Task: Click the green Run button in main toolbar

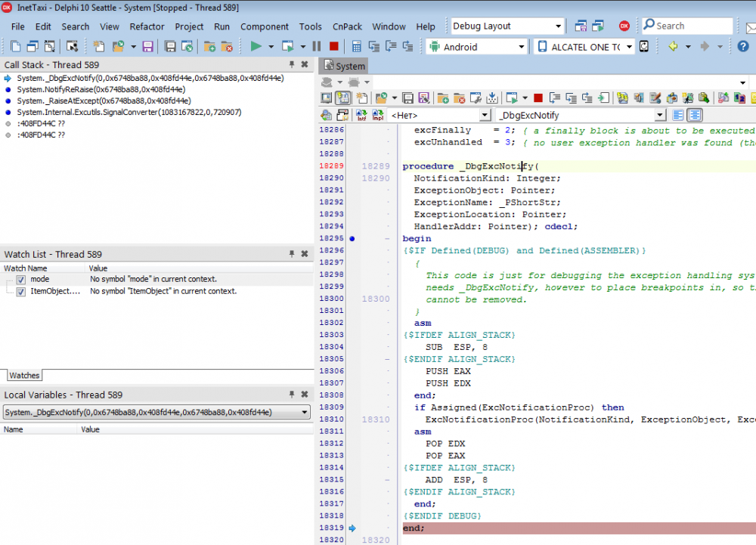Action: pyautogui.click(x=256, y=46)
